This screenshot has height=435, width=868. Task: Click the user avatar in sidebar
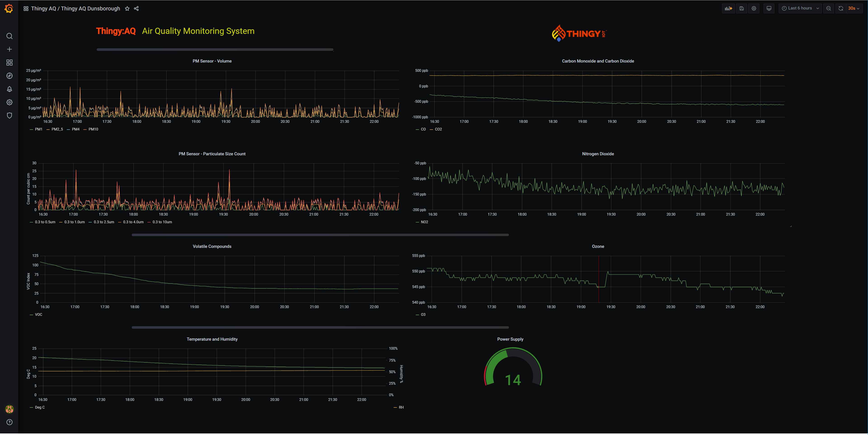(9, 409)
